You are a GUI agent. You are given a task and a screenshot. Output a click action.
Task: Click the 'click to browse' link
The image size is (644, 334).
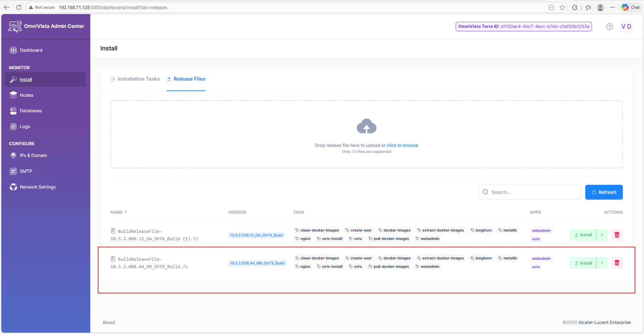[402, 145]
